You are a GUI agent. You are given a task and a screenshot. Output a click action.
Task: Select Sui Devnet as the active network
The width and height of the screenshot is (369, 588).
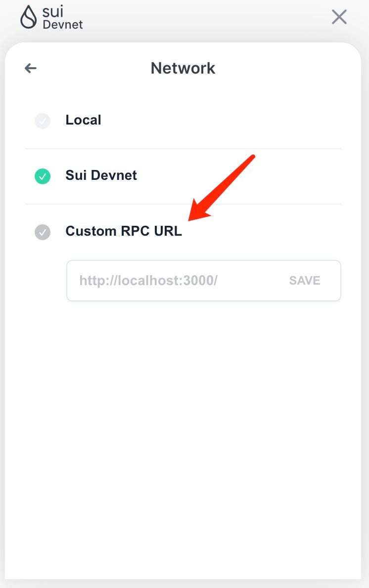coord(101,175)
